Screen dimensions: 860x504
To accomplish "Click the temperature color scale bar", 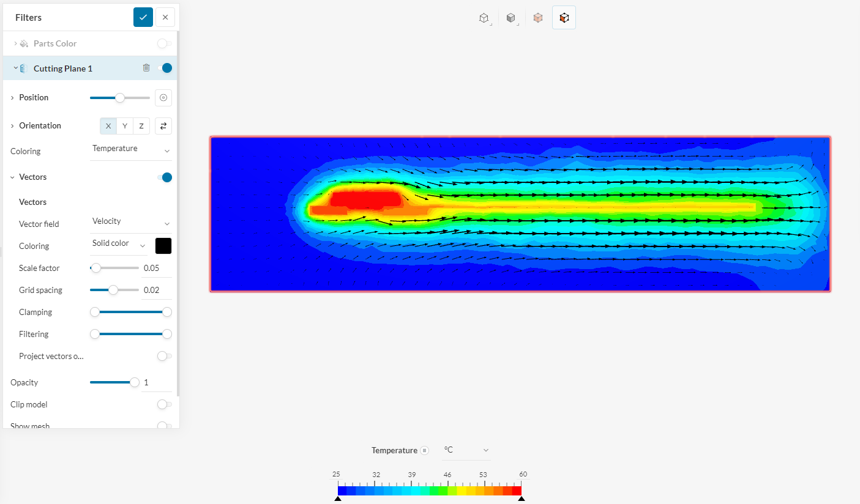I will (x=430, y=491).
